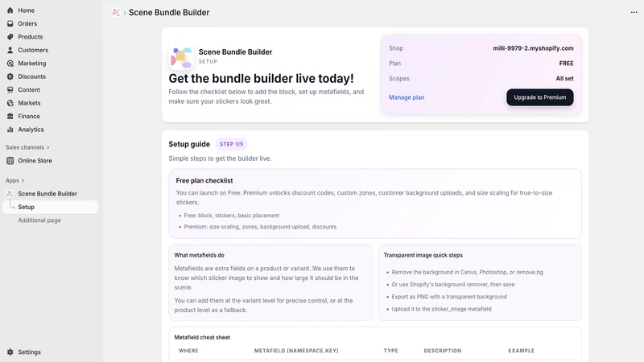Click the WHERE column header
The width and height of the screenshot is (644, 362).
pyautogui.click(x=188, y=351)
